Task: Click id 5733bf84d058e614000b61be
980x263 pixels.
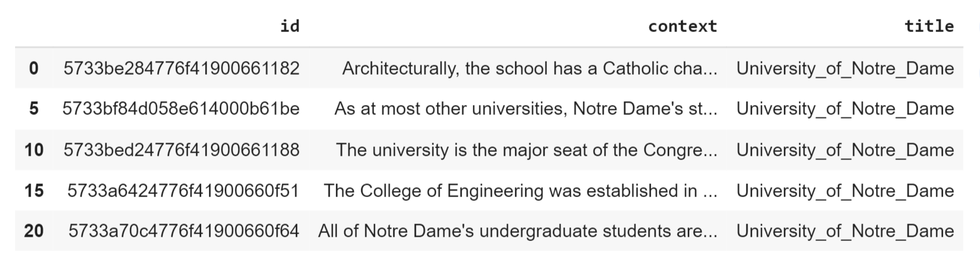Action: (181, 109)
